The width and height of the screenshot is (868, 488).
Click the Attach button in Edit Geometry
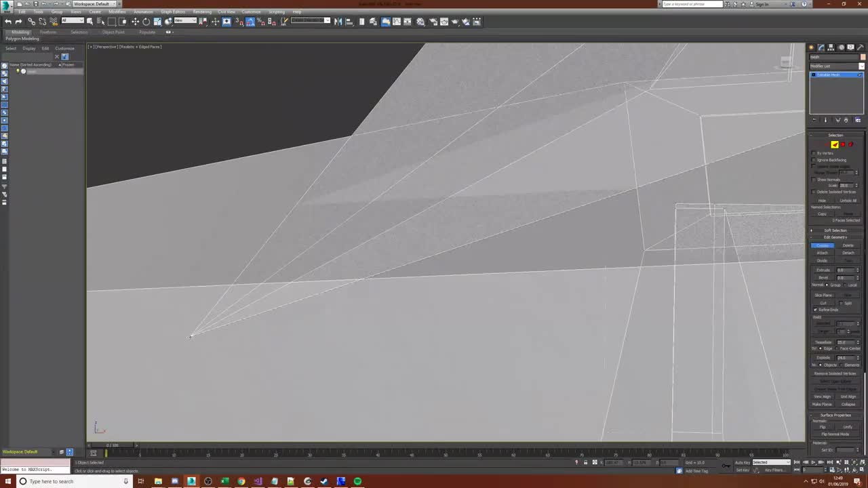tap(823, 253)
